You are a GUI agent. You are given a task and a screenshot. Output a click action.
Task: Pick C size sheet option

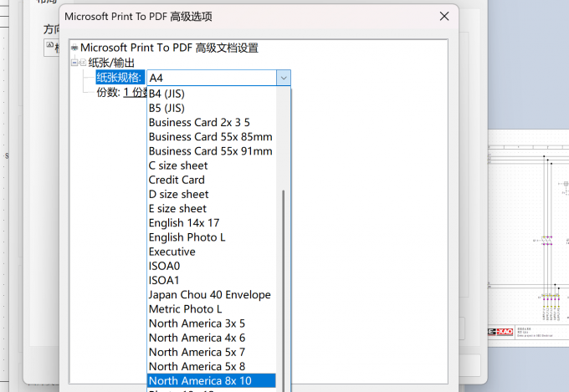click(212, 165)
